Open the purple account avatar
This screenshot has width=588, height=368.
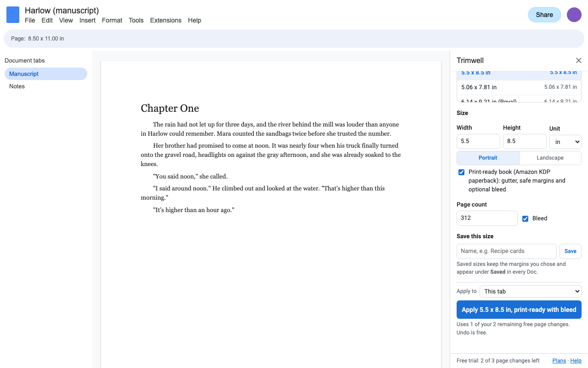coord(574,15)
